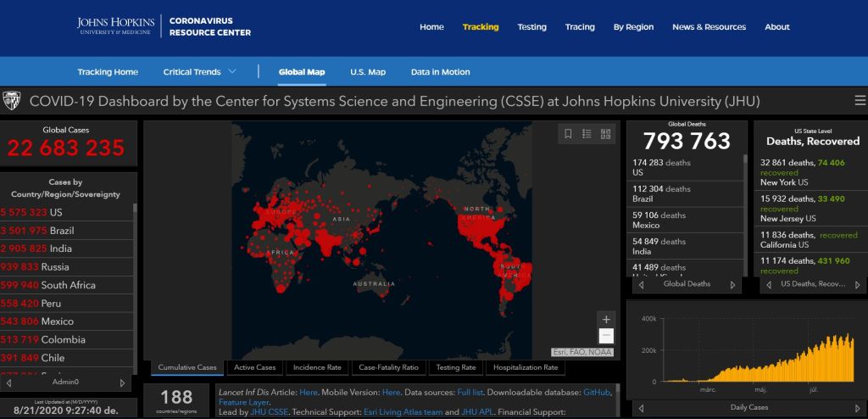
Task: Open the About menu item
Action: tap(777, 26)
